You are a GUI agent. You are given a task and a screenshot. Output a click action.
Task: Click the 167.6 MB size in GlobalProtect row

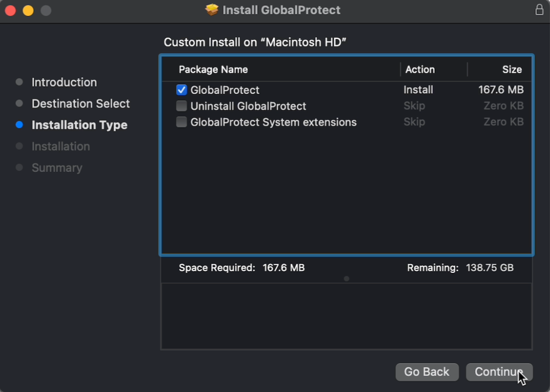(501, 90)
